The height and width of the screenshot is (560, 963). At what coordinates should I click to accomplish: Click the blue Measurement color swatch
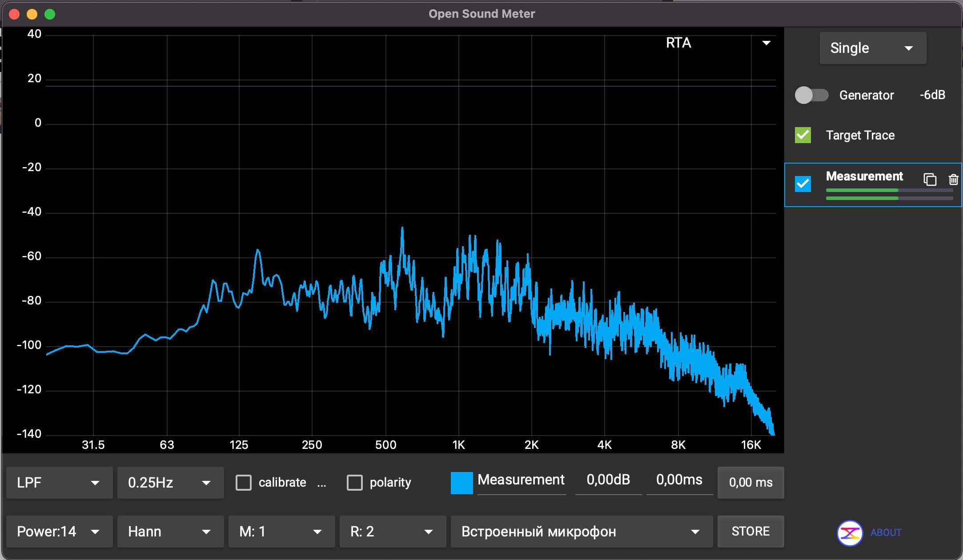pyautogui.click(x=461, y=483)
